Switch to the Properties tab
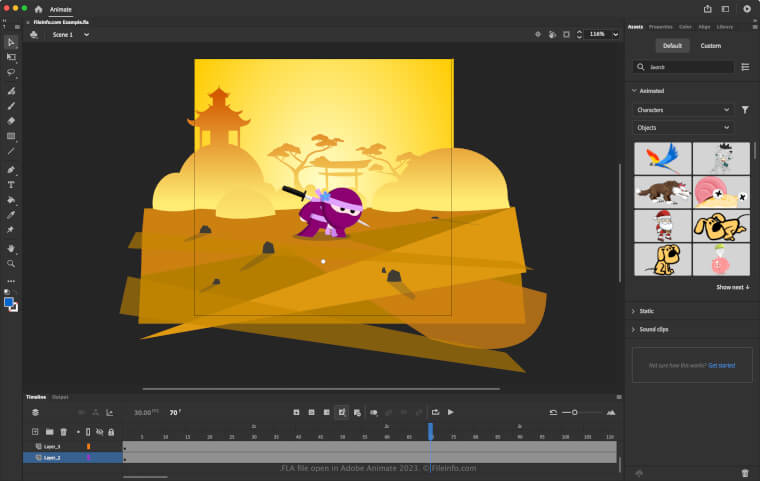 (x=660, y=27)
